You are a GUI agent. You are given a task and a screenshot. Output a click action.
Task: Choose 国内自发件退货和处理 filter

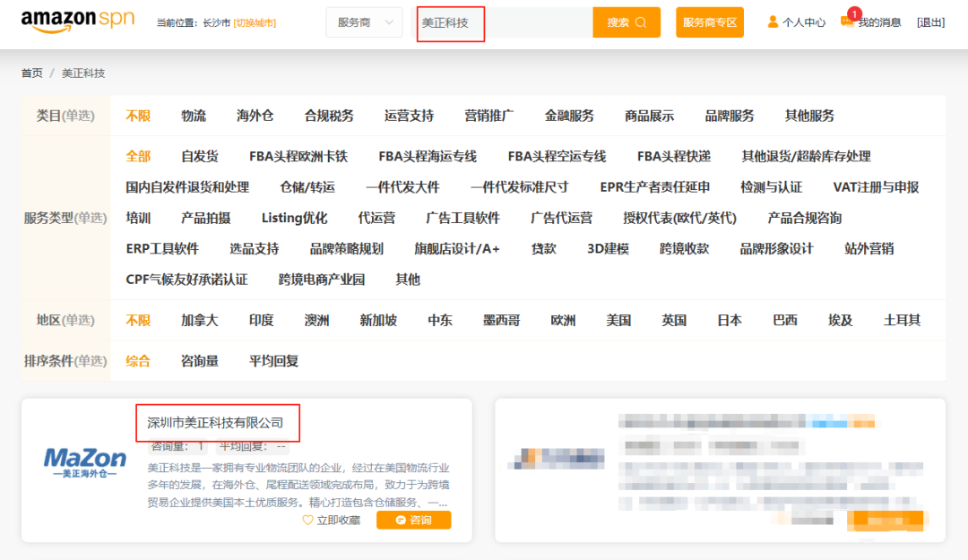(x=187, y=187)
